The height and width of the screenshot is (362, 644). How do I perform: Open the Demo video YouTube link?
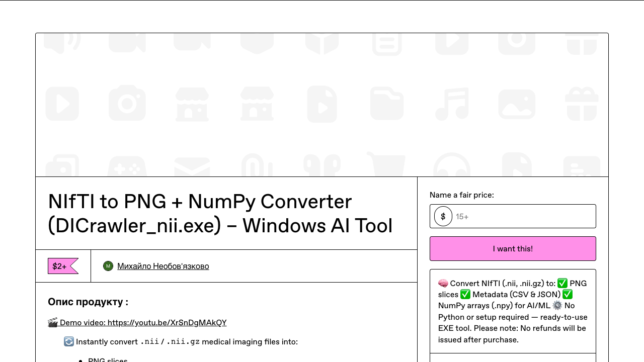pyautogui.click(x=137, y=322)
